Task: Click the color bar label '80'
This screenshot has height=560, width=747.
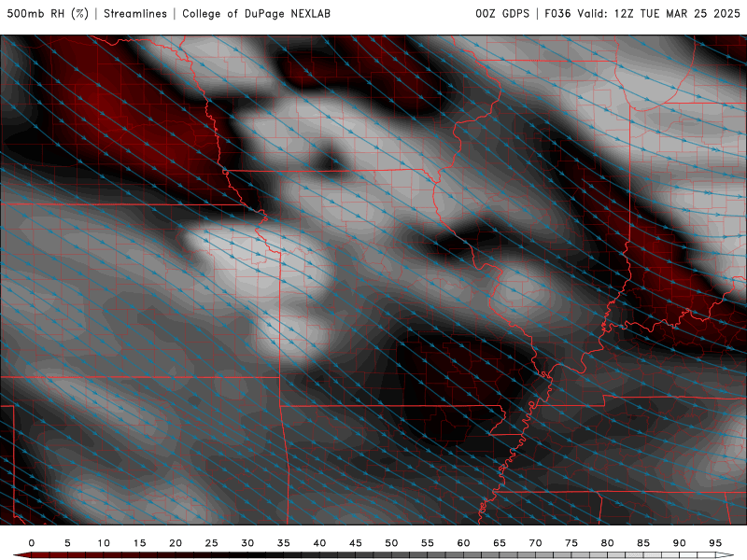Action: pos(607,543)
